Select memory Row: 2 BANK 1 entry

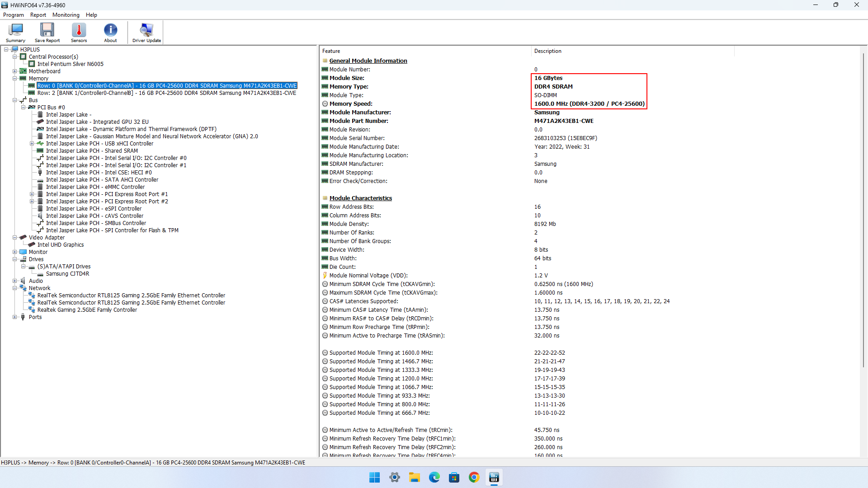coord(167,93)
